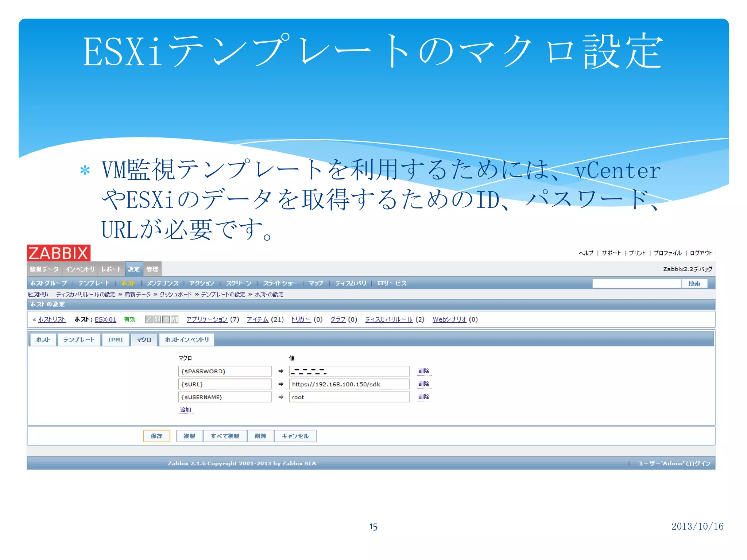747x560 pixels.
Task: Click the ヘルプ link
Action: [x=586, y=253]
